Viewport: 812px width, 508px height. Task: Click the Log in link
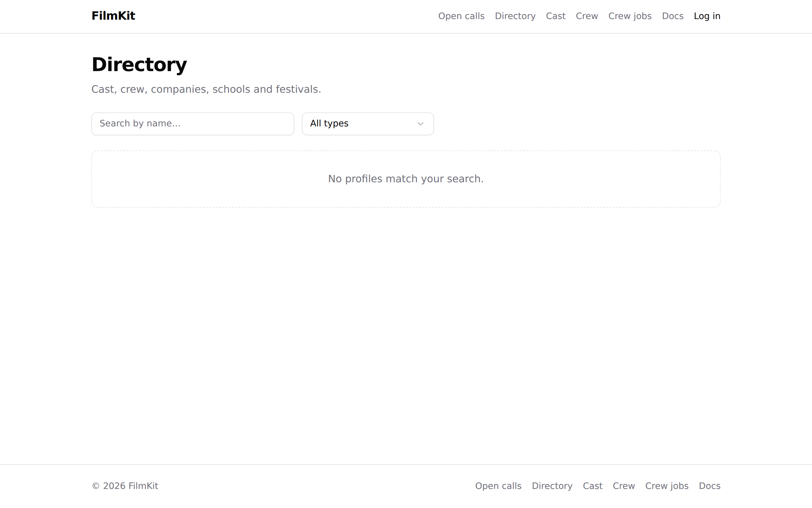pyautogui.click(x=707, y=16)
